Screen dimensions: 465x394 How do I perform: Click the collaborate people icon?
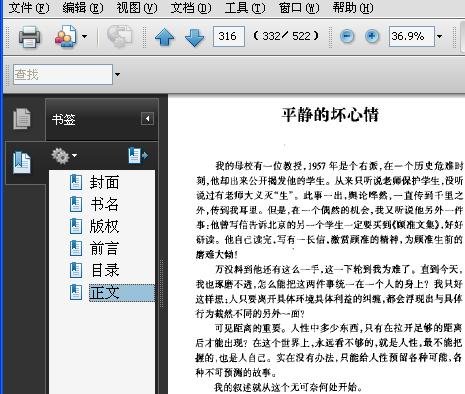tap(66, 36)
